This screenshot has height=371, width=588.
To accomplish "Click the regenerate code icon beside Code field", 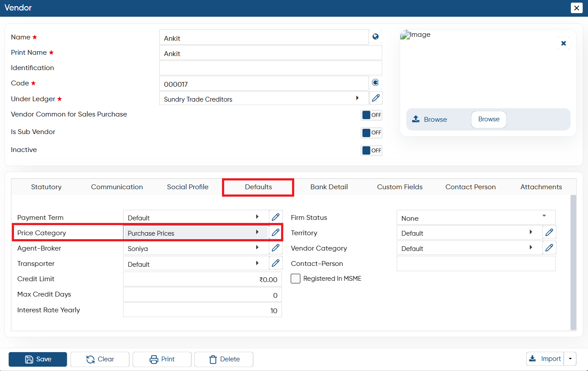I will click(376, 82).
